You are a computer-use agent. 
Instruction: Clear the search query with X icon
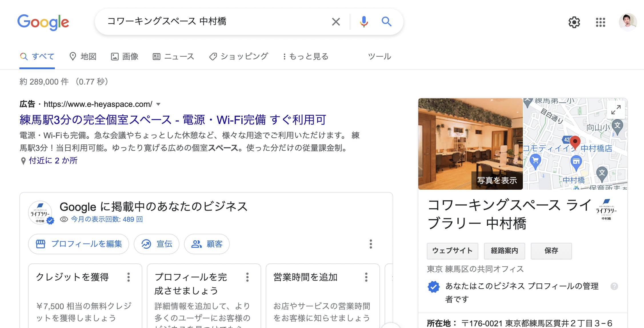336,22
